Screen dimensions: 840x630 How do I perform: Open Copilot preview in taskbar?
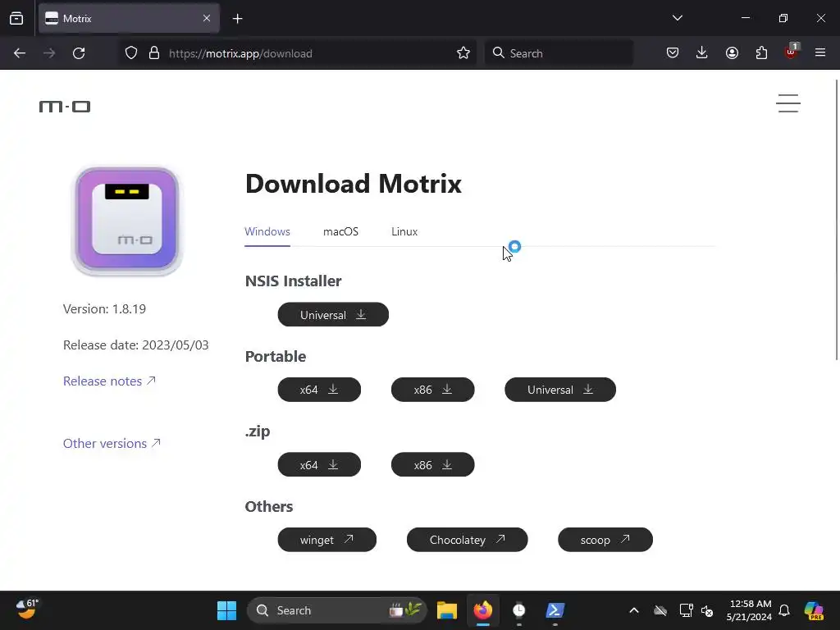click(814, 610)
